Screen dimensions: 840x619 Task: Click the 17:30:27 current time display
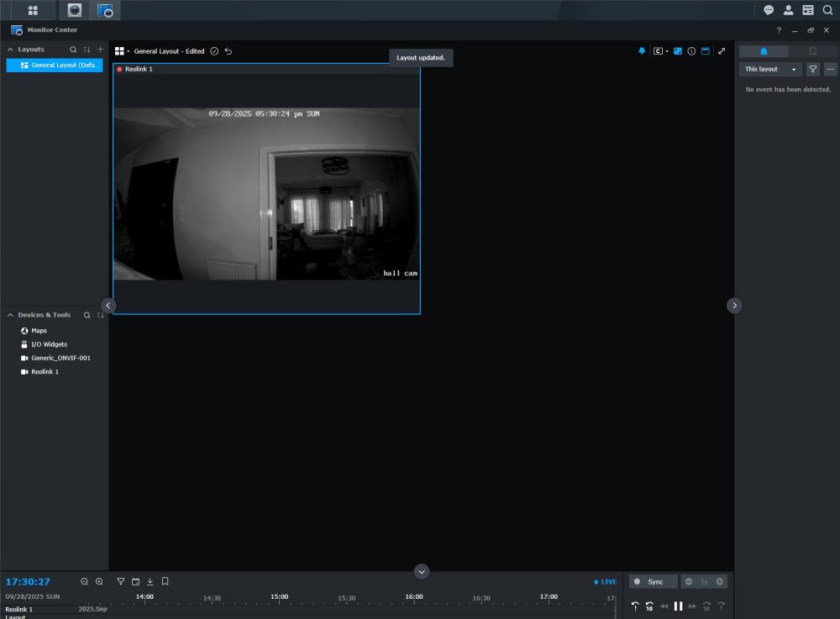28,581
